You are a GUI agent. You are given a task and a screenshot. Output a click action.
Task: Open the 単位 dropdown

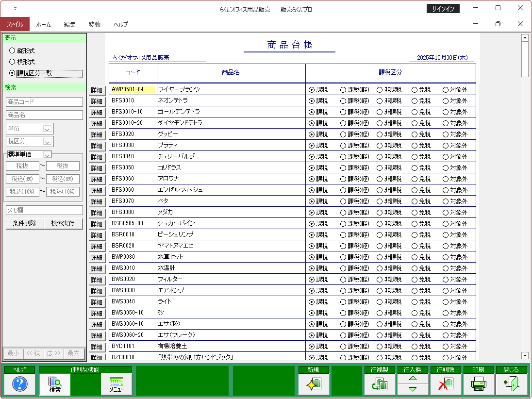(x=47, y=129)
